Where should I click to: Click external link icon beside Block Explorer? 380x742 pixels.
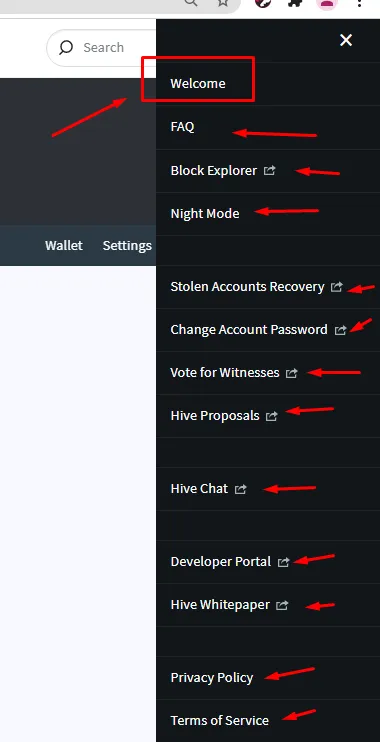point(269,170)
